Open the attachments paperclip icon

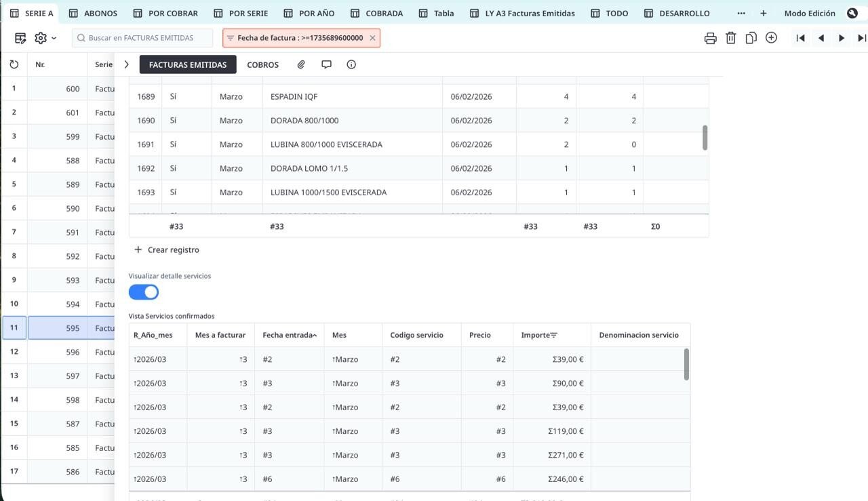pos(301,64)
